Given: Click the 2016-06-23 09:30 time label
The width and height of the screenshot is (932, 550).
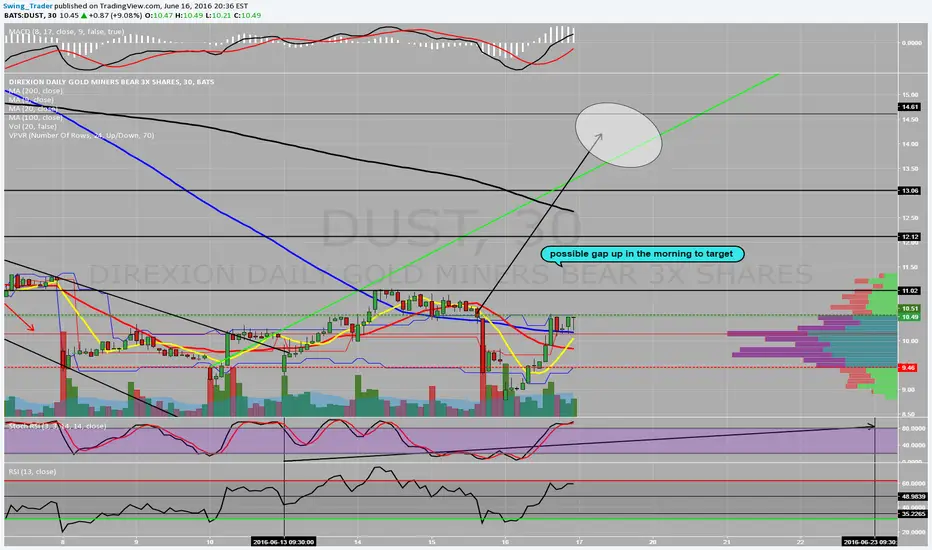Looking at the screenshot, I should click(870, 542).
